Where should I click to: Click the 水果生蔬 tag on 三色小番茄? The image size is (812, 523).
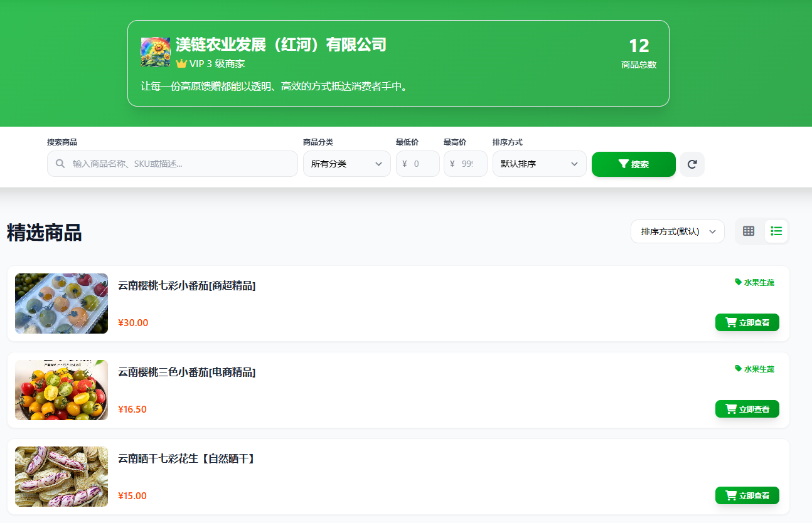754,369
